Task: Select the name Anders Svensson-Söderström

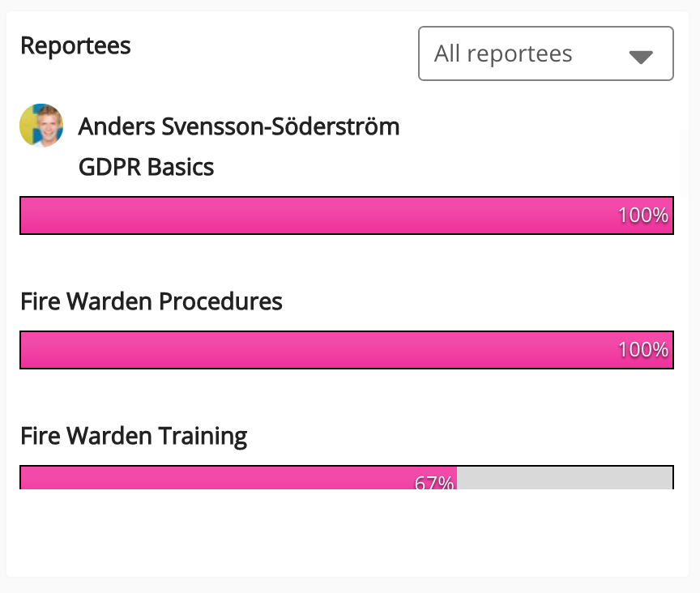Action: click(238, 126)
